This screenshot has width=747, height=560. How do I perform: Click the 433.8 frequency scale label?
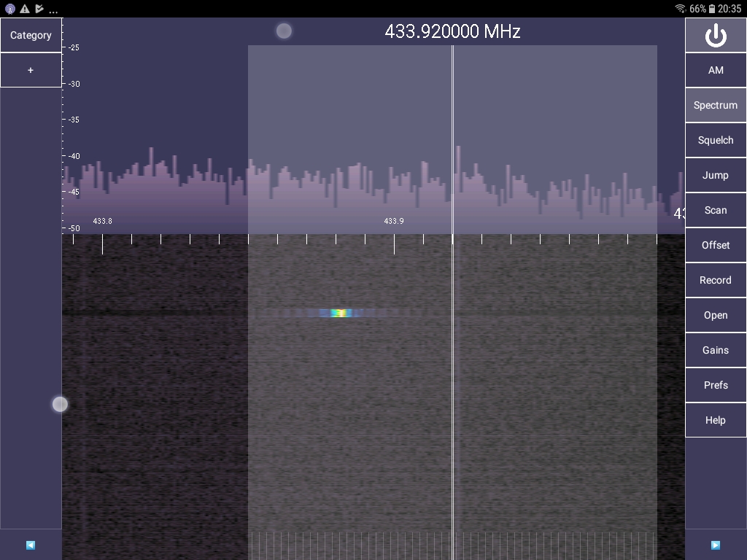102,221
